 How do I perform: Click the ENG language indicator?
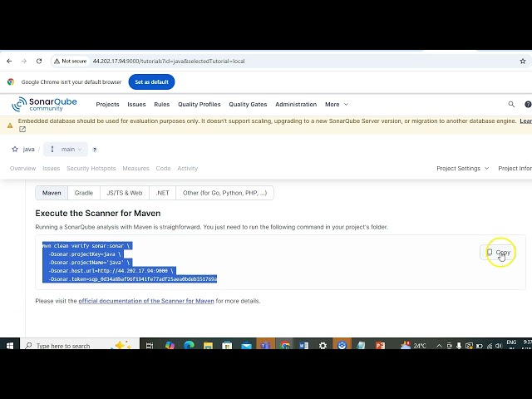pyautogui.click(x=511, y=342)
